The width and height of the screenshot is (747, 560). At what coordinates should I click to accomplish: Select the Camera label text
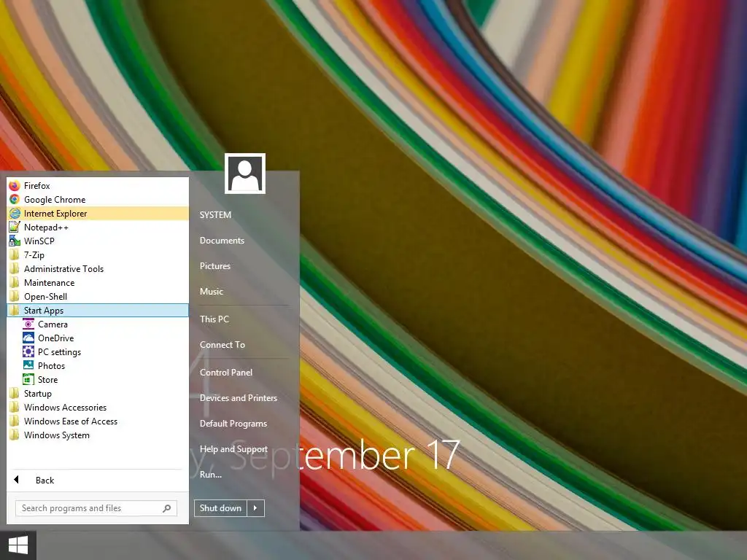(x=53, y=324)
